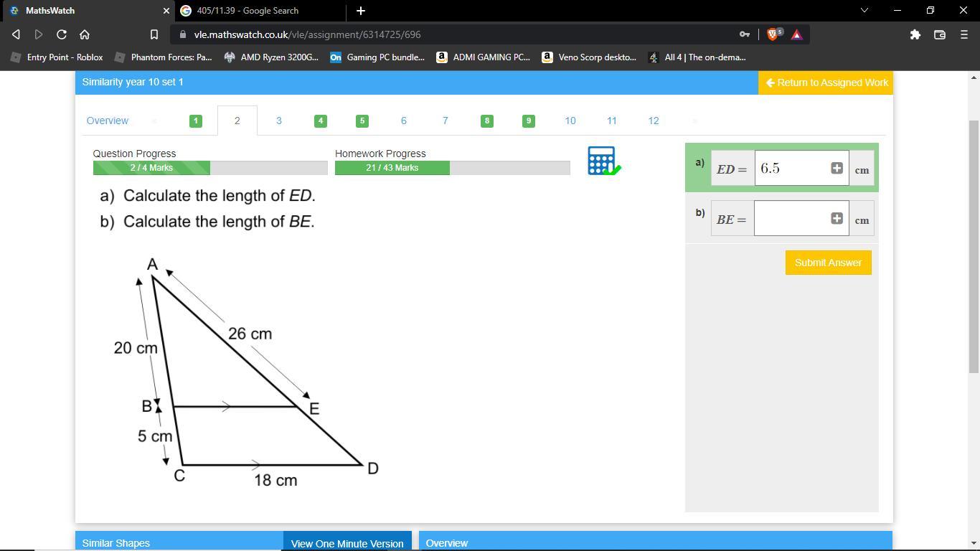This screenshot has height=551, width=980.
Task: Open All 4 on-demand bookmark
Action: coord(697,57)
